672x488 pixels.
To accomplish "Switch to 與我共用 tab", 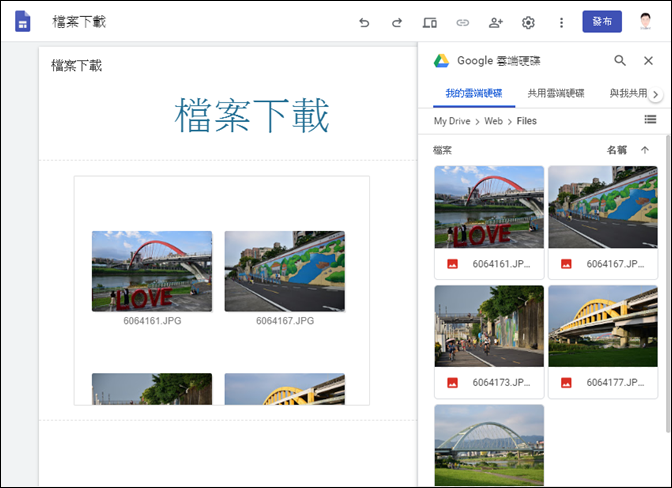I will (628, 93).
